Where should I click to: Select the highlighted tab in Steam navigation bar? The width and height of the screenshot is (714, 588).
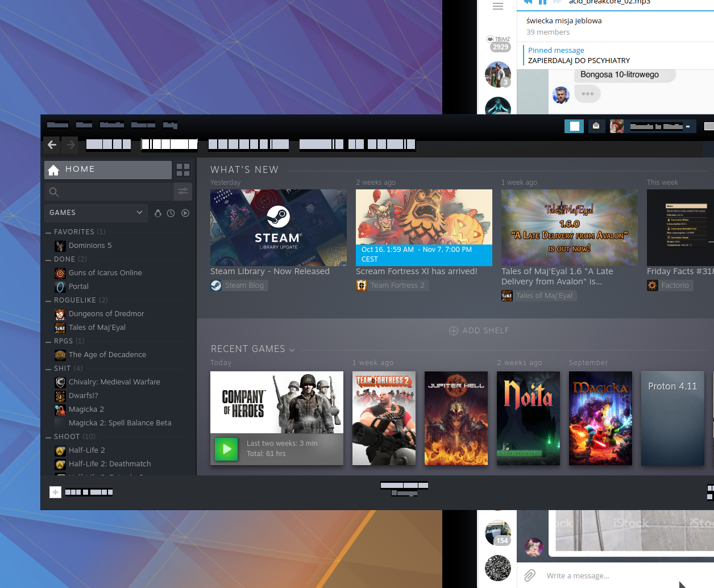(169, 144)
